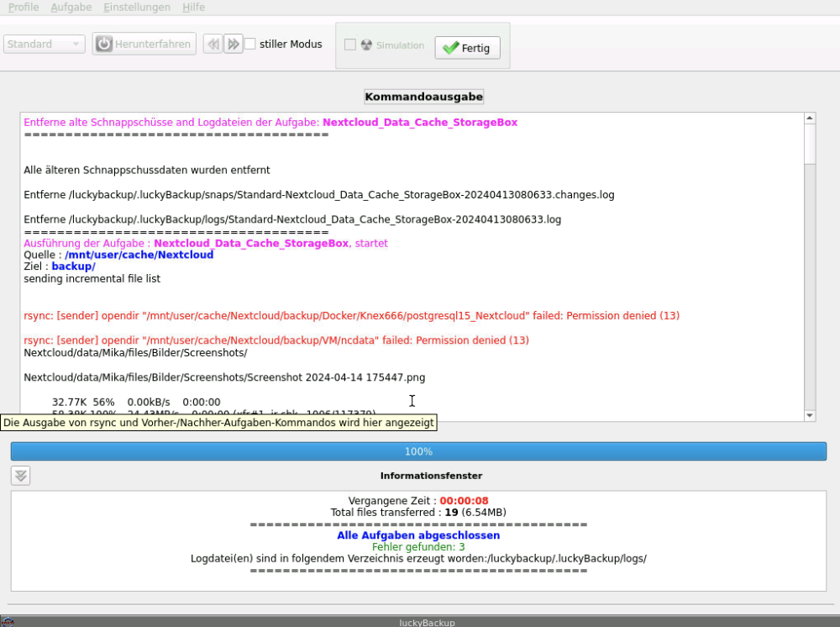840x627 pixels.
Task: Click the Nextcloud/data/Mika/files/Bilder/Screenshots/ directory line
Action: pos(135,353)
